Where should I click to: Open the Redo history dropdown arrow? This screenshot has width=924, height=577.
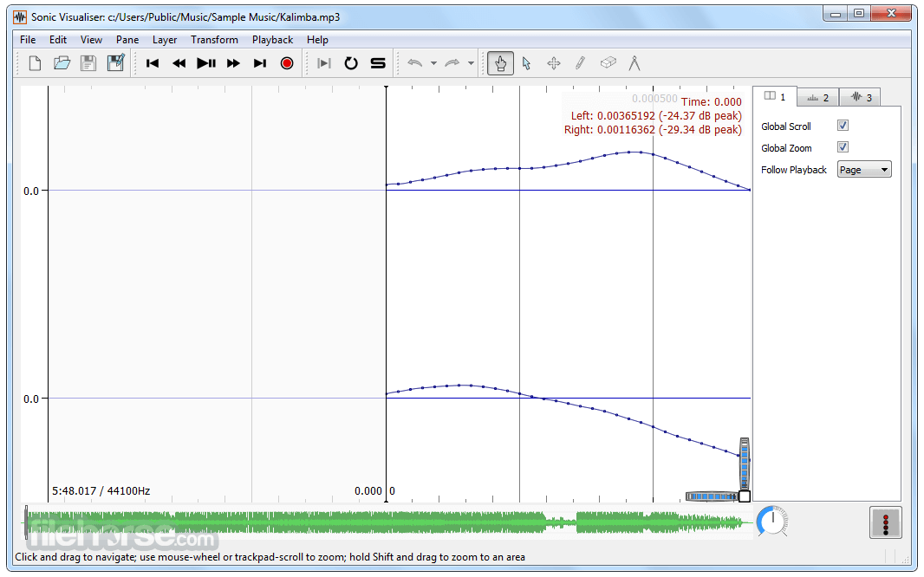[x=471, y=63]
